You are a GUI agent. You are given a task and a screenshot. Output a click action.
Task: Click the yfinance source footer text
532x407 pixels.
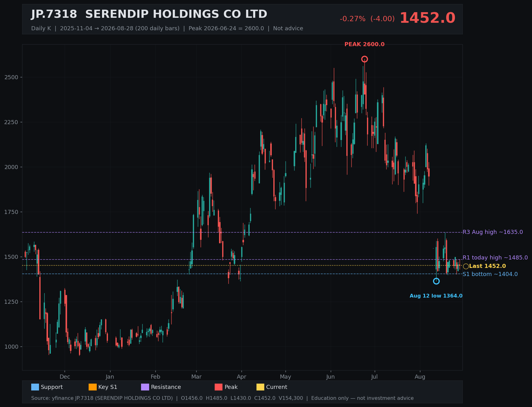[x=222, y=398]
